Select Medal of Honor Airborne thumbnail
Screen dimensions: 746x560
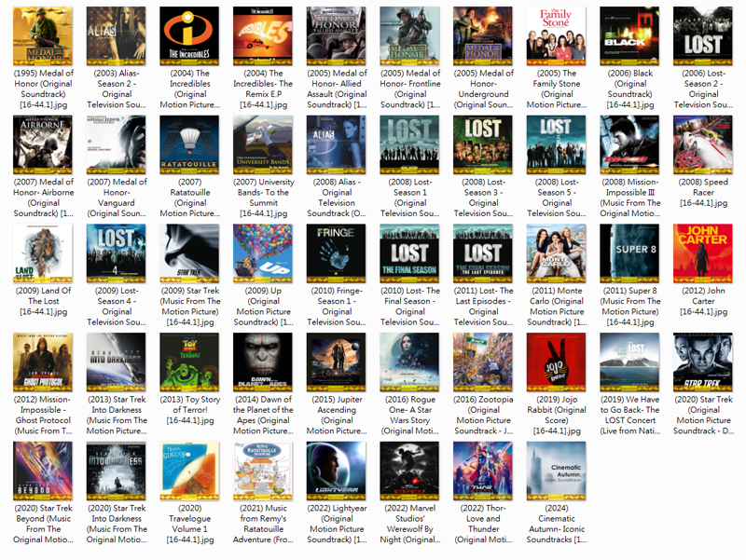coord(43,145)
